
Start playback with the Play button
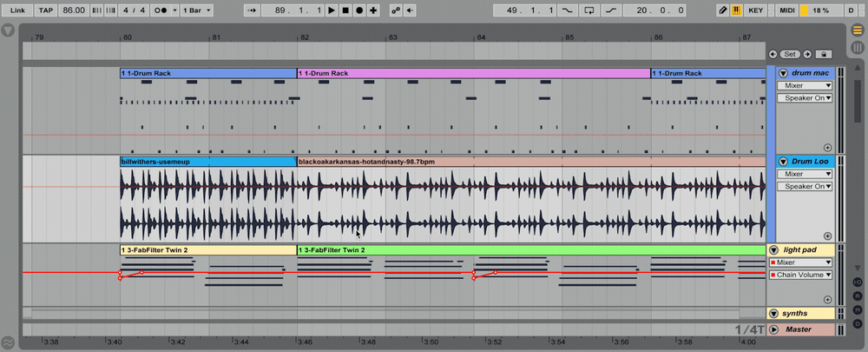tap(332, 10)
